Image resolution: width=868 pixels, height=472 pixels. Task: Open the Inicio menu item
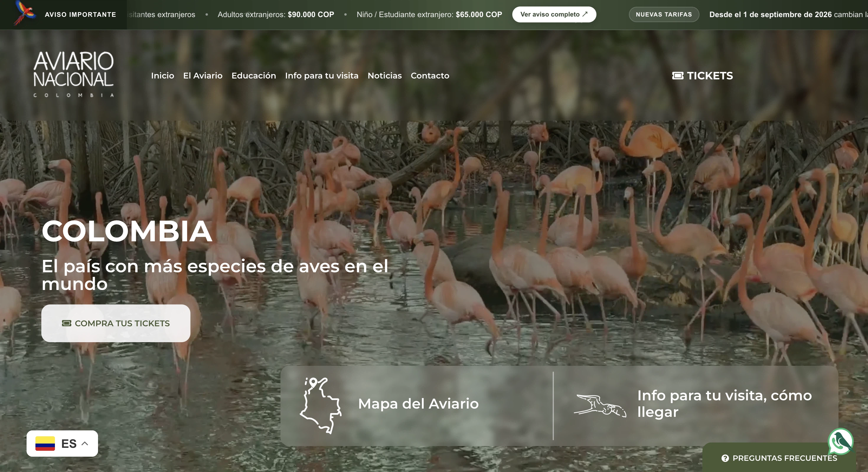click(x=162, y=76)
